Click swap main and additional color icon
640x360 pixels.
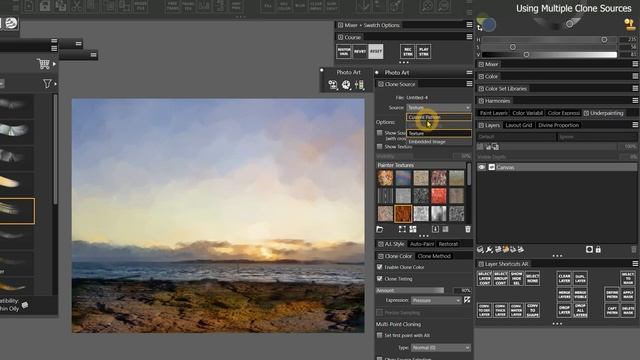tap(480, 28)
